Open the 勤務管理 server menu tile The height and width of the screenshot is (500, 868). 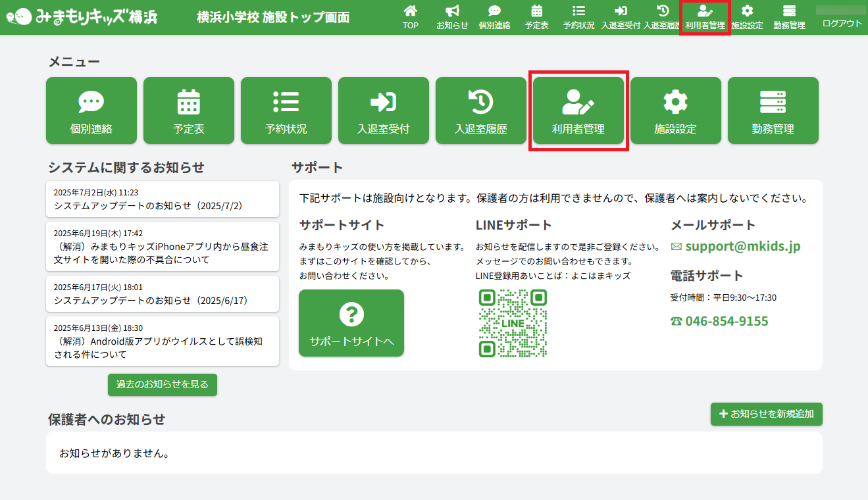tap(773, 111)
